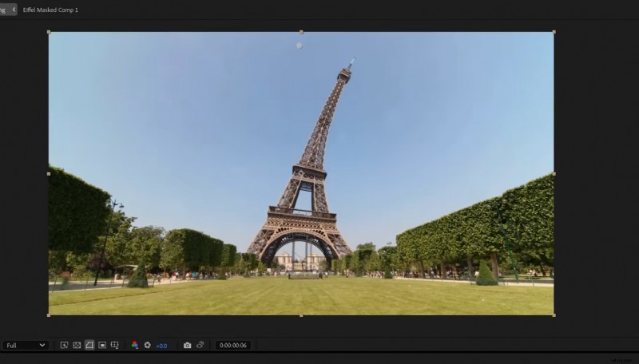Open grid and guide options icon
The height and width of the screenshot is (364, 639).
(x=115, y=345)
